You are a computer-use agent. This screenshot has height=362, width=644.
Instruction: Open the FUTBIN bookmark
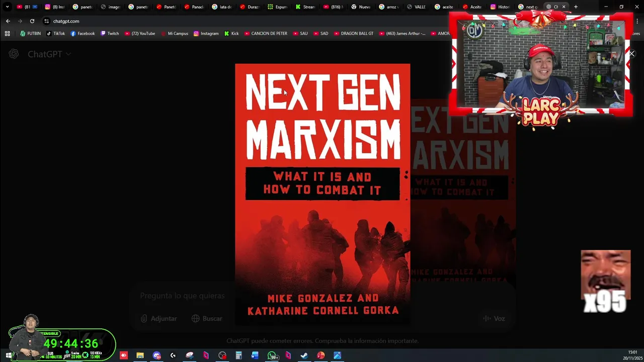pos(30,33)
